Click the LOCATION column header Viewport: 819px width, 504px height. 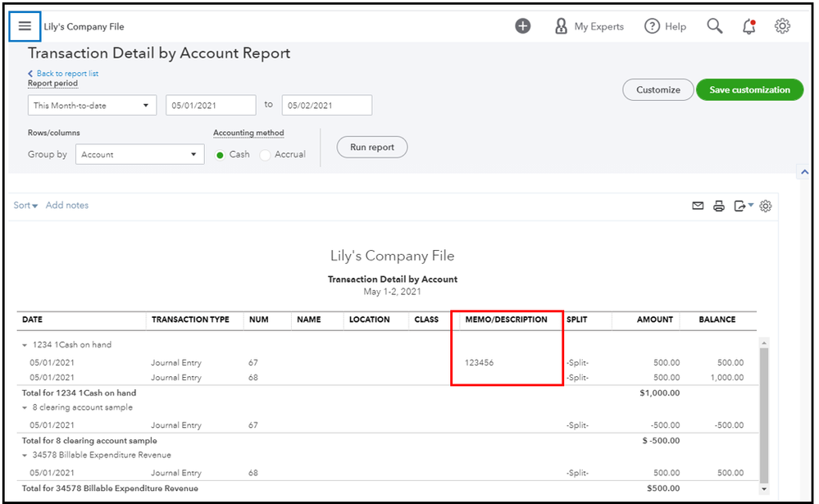[x=369, y=319]
